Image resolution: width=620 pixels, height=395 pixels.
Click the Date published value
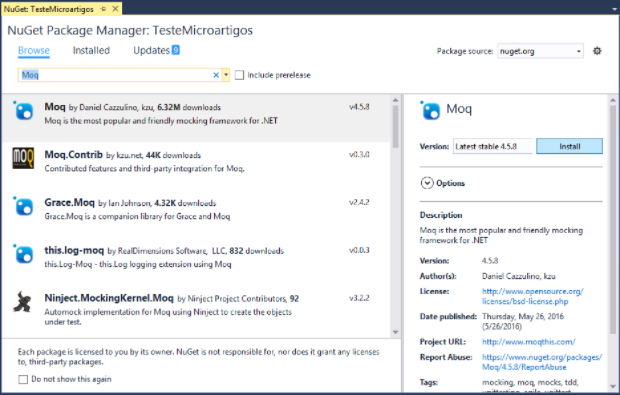click(x=523, y=321)
